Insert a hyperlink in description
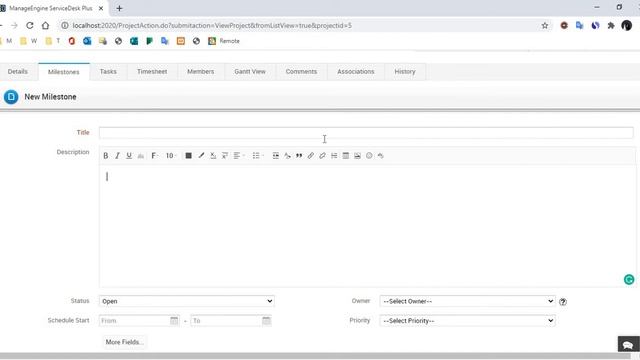 (x=311, y=156)
